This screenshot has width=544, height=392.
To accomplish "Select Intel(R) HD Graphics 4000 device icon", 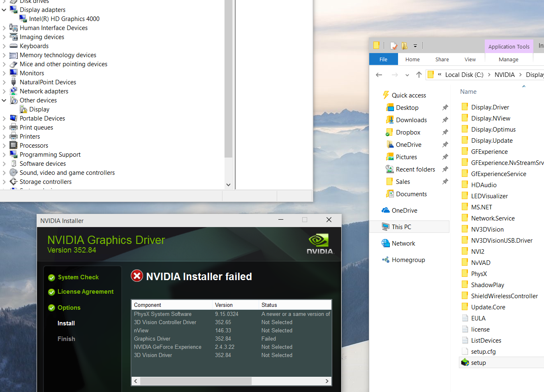I will [23, 19].
